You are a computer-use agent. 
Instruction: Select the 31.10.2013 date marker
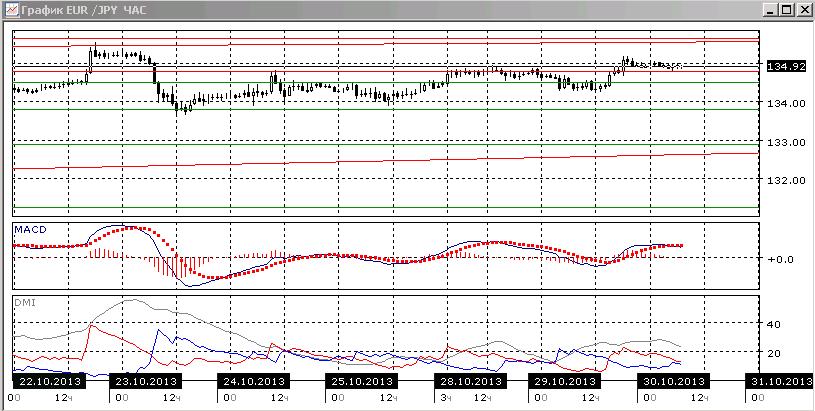pyautogui.click(x=778, y=381)
